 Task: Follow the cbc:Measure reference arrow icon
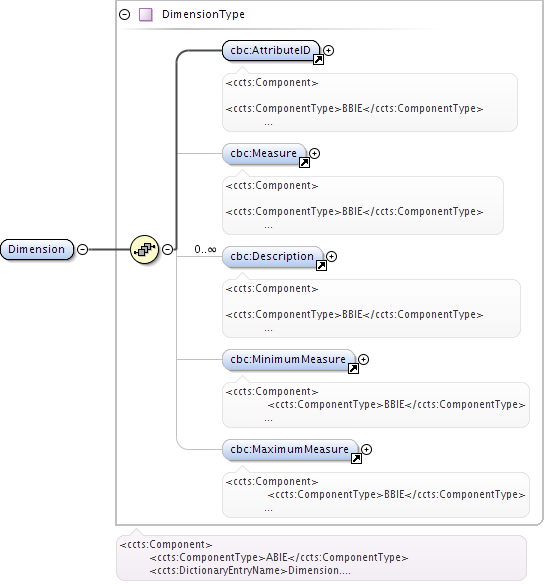(304, 162)
